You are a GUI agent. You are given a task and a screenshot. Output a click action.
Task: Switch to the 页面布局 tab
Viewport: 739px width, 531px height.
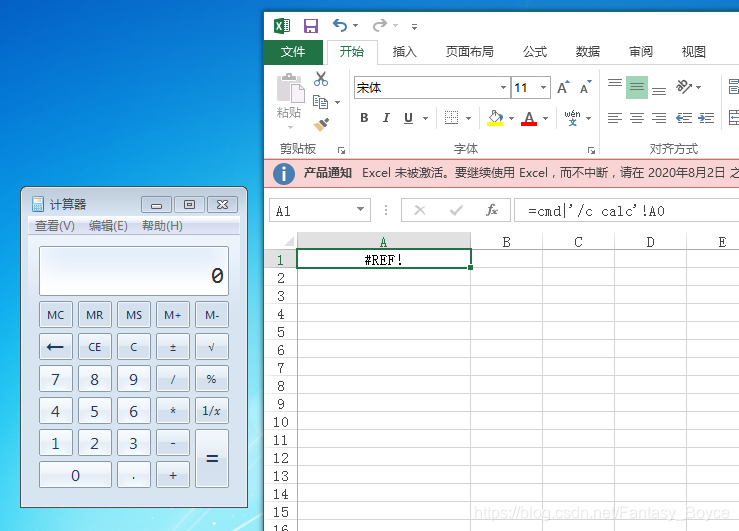pos(469,52)
